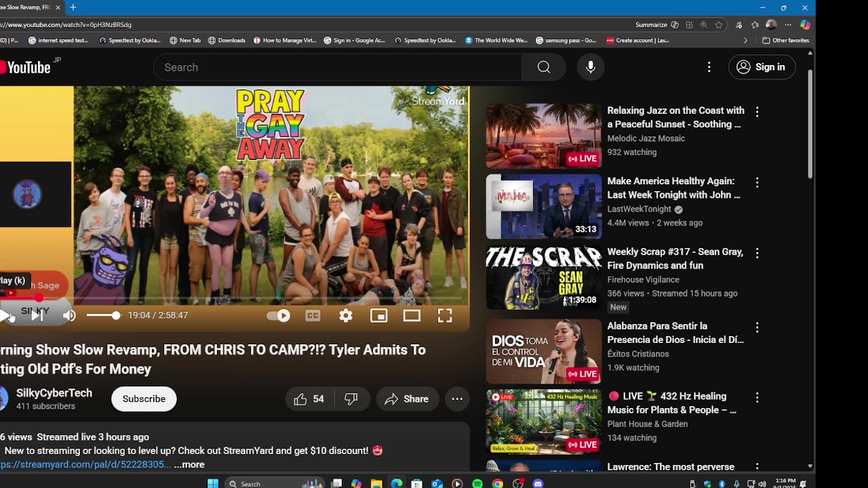
Task: Show more bookmarks with the chevron
Action: coord(745,41)
